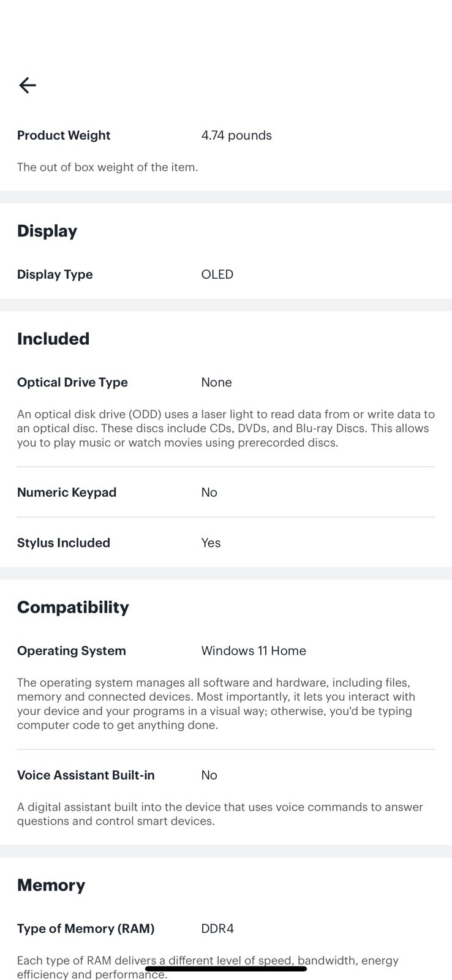Tap the back arrow icon
452x980 pixels.
click(x=28, y=85)
